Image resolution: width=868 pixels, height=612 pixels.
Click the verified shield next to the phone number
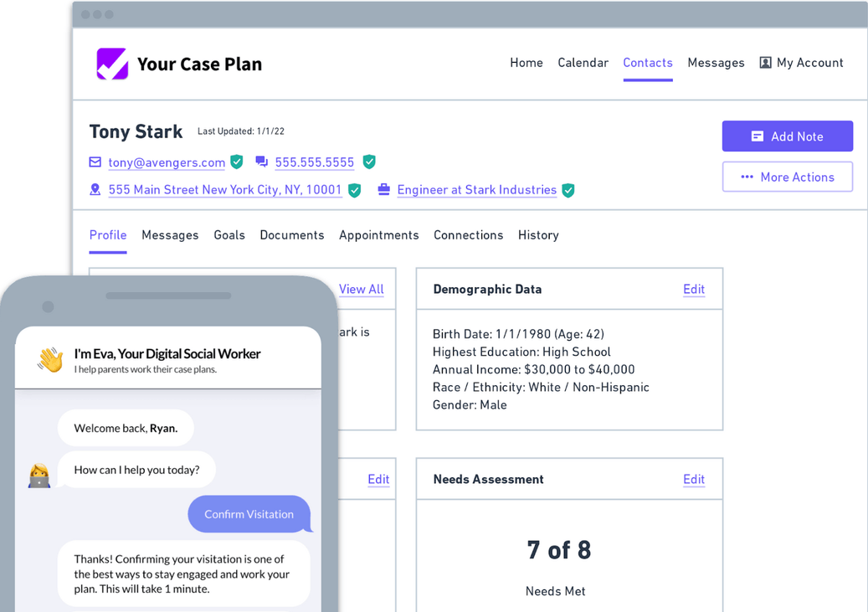click(369, 162)
